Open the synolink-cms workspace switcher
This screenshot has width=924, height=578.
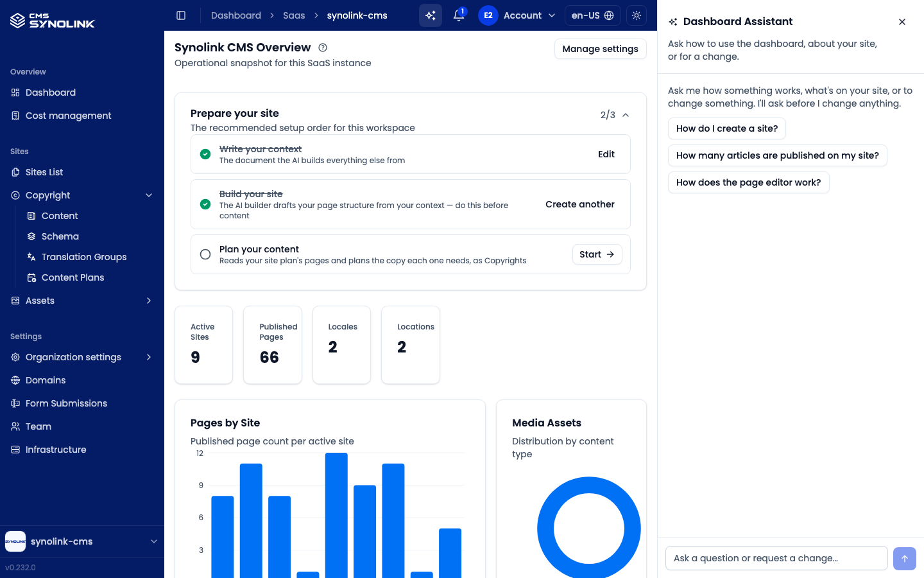click(82, 541)
